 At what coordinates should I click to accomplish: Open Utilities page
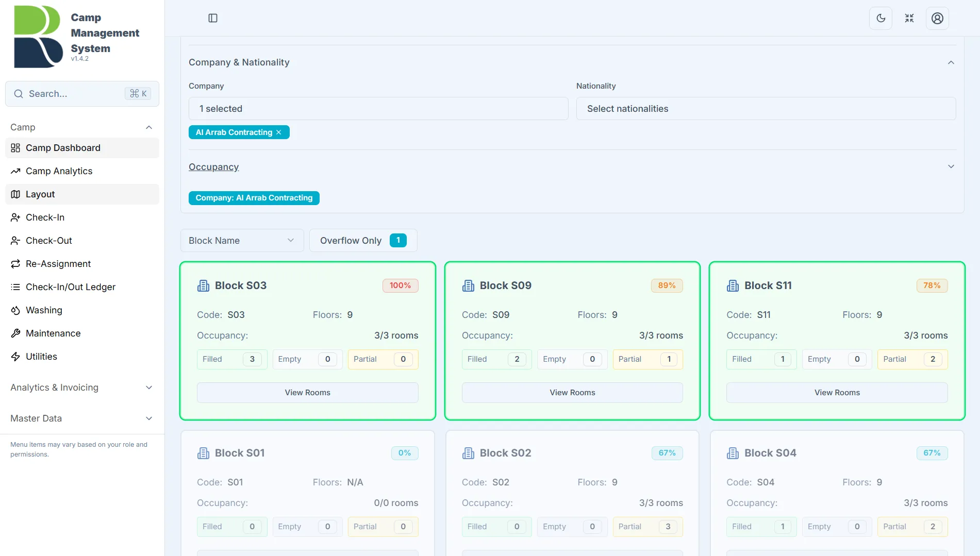[82, 357]
